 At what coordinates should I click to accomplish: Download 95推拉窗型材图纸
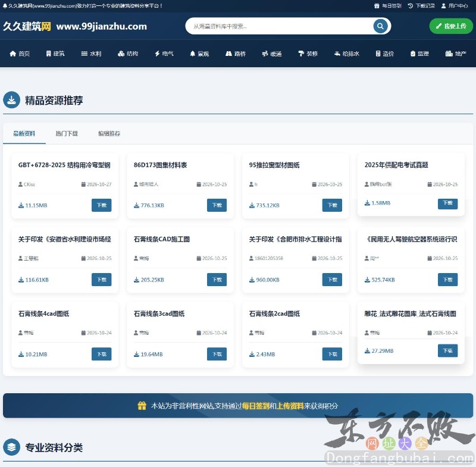pyautogui.click(x=332, y=205)
